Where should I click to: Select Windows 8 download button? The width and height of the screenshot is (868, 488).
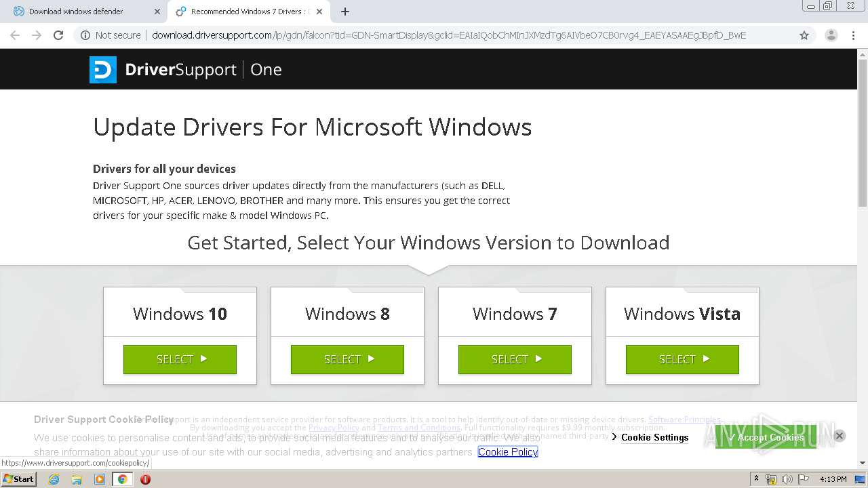point(347,359)
